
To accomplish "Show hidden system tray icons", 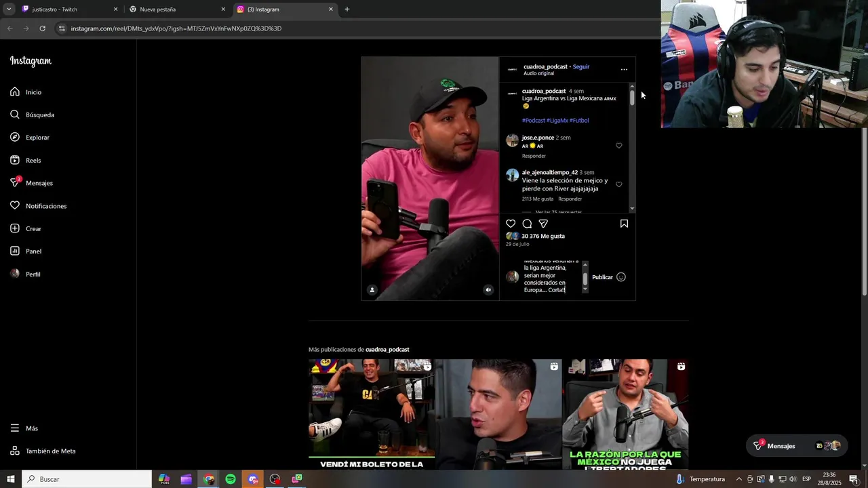I will coord(738,479).
